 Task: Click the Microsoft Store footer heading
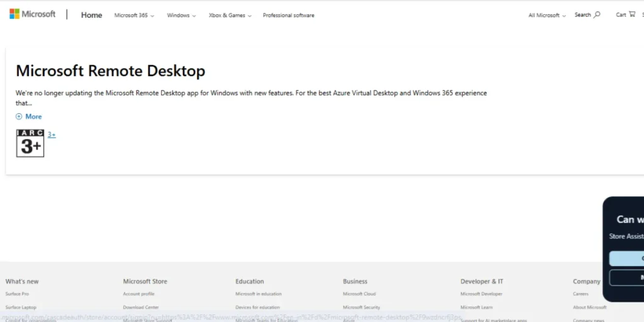click(x=145, y=281)
